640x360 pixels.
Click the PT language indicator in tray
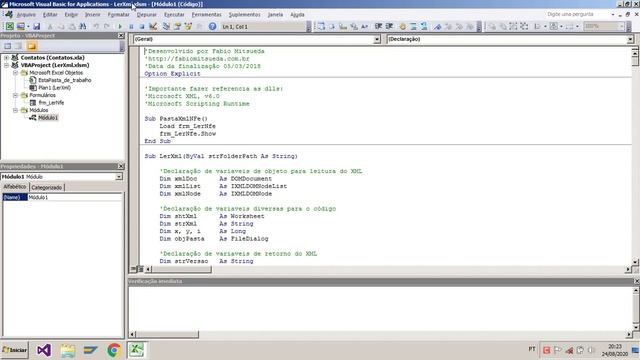point(532,349)
